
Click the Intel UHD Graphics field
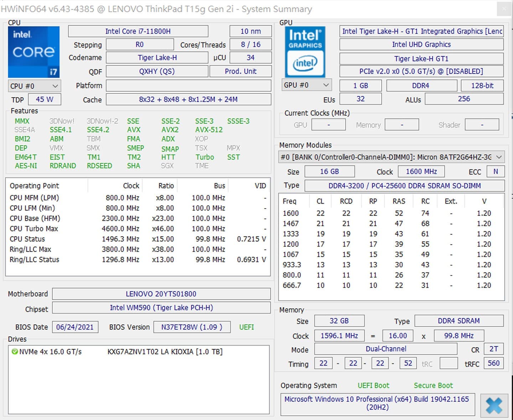[421, 44]
